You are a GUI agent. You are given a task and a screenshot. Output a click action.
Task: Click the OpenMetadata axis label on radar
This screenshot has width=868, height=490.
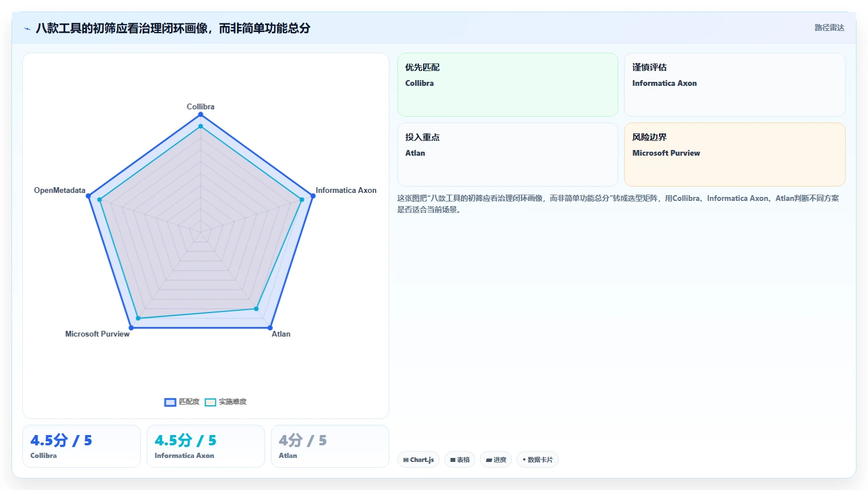[60, 190]
